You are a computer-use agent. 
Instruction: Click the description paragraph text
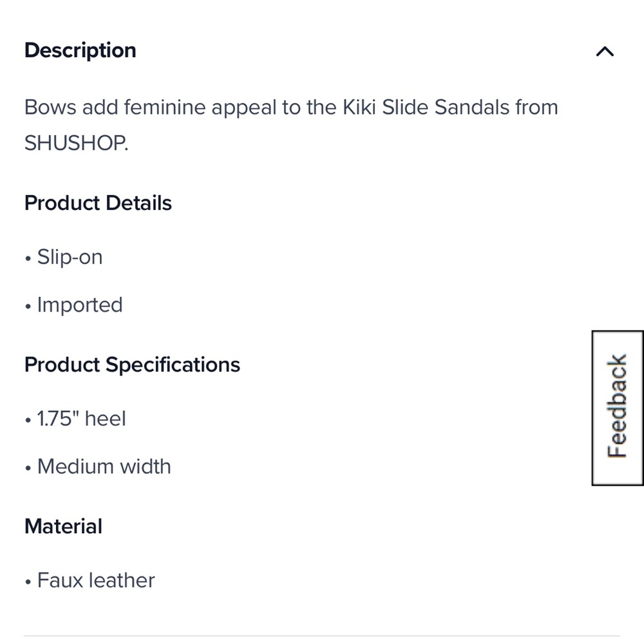(290, 125)
